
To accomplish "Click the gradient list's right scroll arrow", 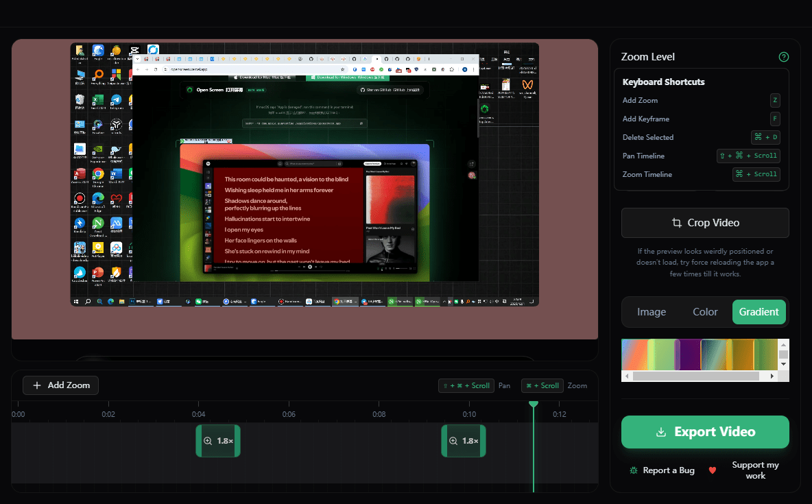I will (772, 376).
